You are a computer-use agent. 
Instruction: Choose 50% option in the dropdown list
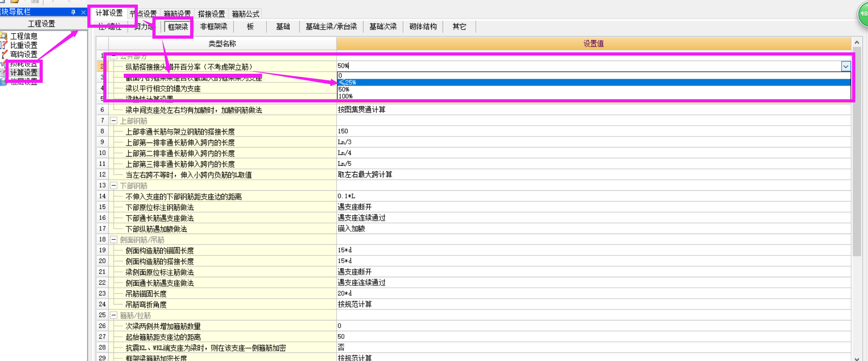tap(594, 89)
